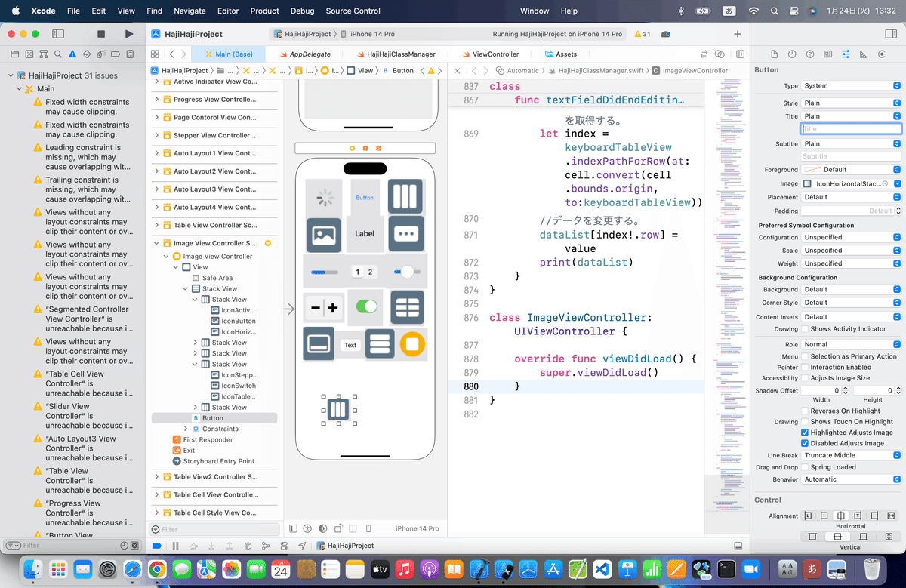906x588 pixels.
Task: Open the breakpoint navigator icon
Action: pos(116,54)
